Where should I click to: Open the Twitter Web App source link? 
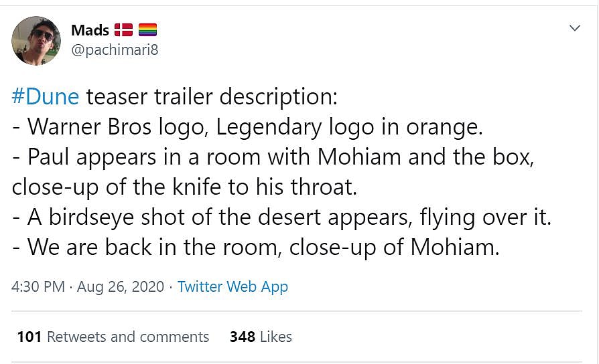coord(232,286)
